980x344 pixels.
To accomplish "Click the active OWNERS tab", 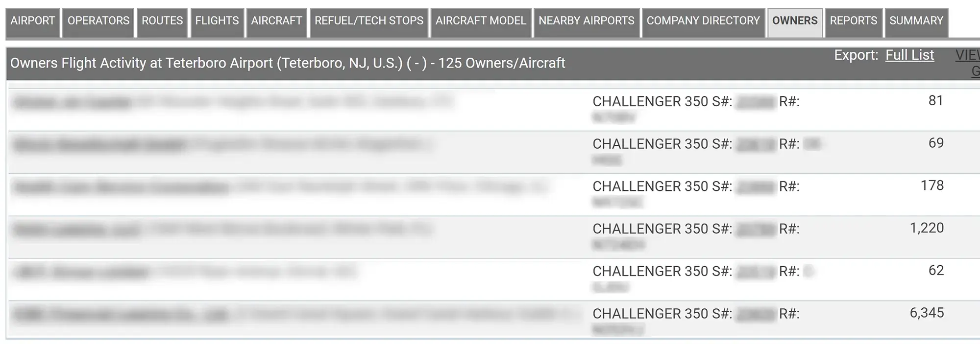I will (x=795, y=21).
